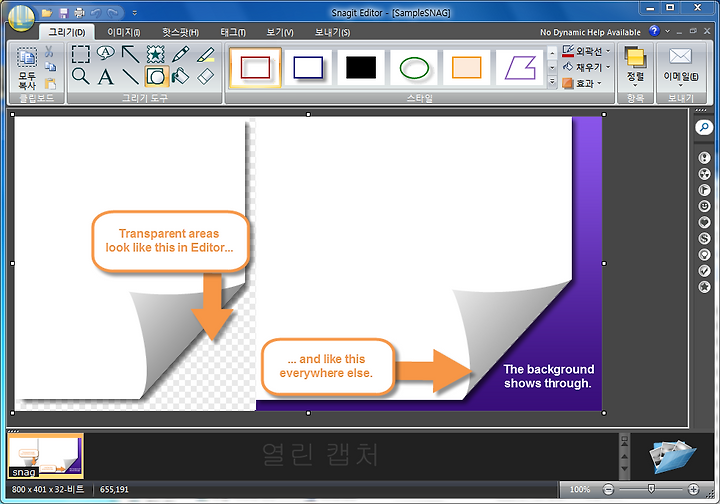Screen dimensions: 720x504
Task: Select the Text 'A' tool
Action: (106, 76)
